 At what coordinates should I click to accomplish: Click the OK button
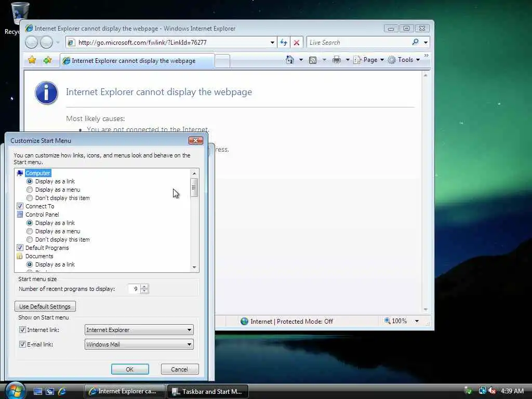point(130,369)
